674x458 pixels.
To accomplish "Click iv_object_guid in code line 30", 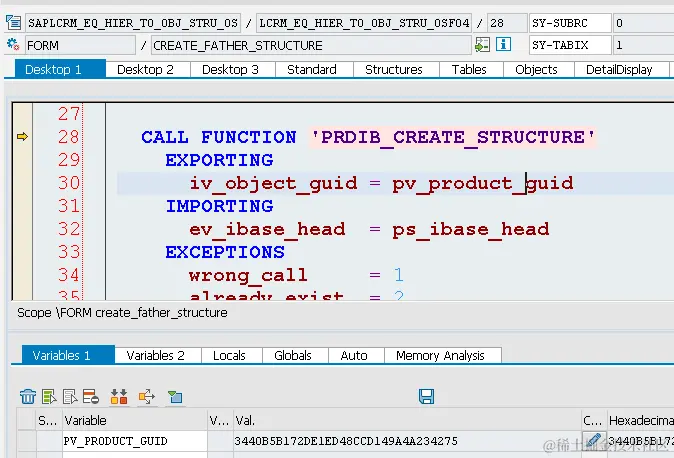I will pos(273,184).
